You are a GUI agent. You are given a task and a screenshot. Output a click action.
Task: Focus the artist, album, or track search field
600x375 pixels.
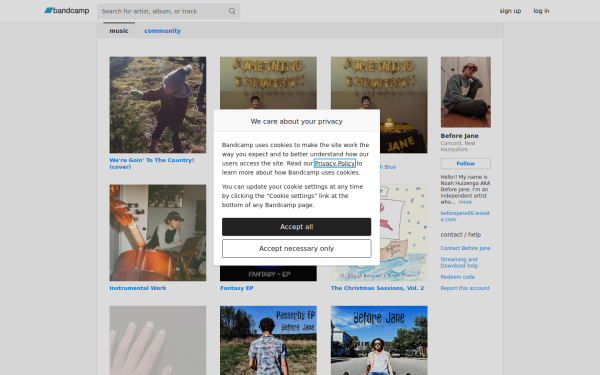pyautogui.click(x=168, y=11)
